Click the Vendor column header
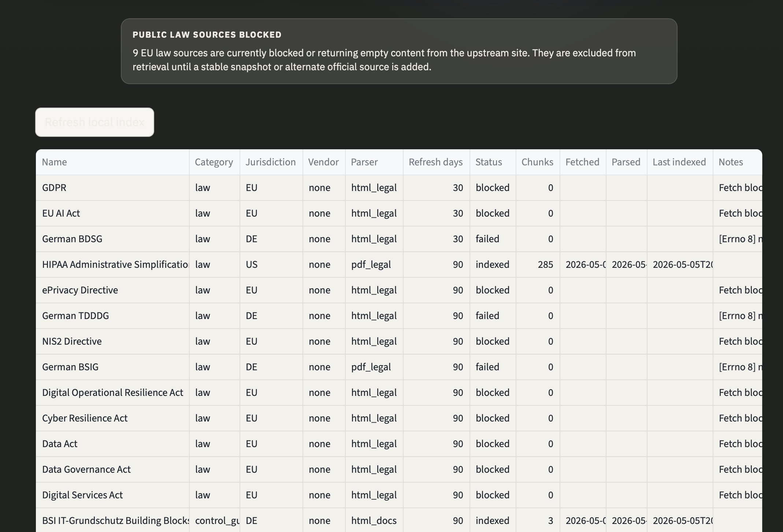 323,162
